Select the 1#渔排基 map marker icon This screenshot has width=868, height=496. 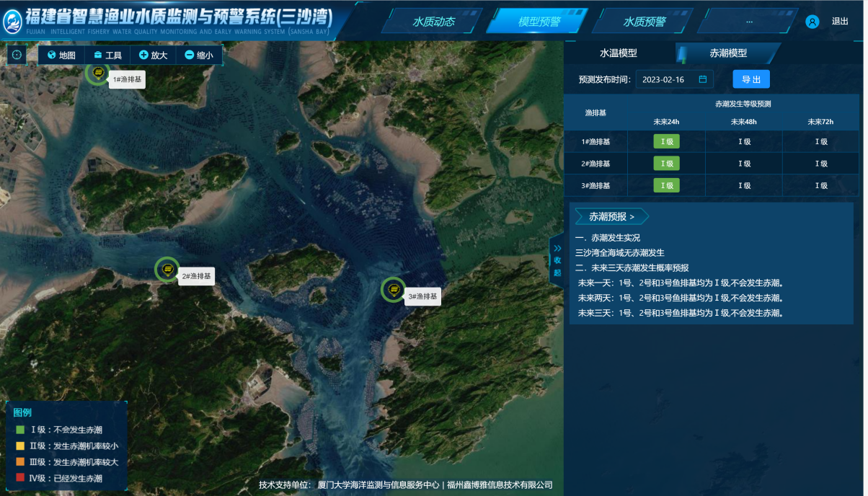[x=98, y=72]
